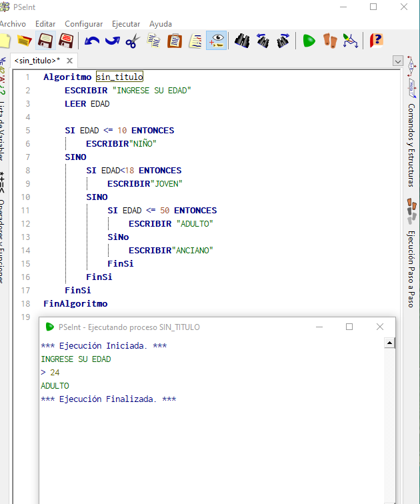The image size is (420, 504).
Task: Click the PSeInt application icon in title bar
Action: click(x=5, y=7)
